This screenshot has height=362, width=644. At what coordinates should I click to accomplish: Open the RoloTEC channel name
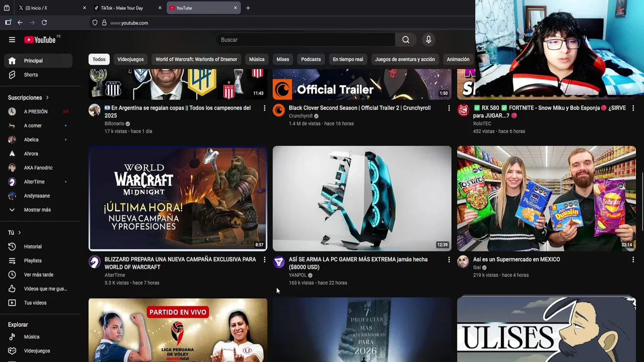[482, 124]
